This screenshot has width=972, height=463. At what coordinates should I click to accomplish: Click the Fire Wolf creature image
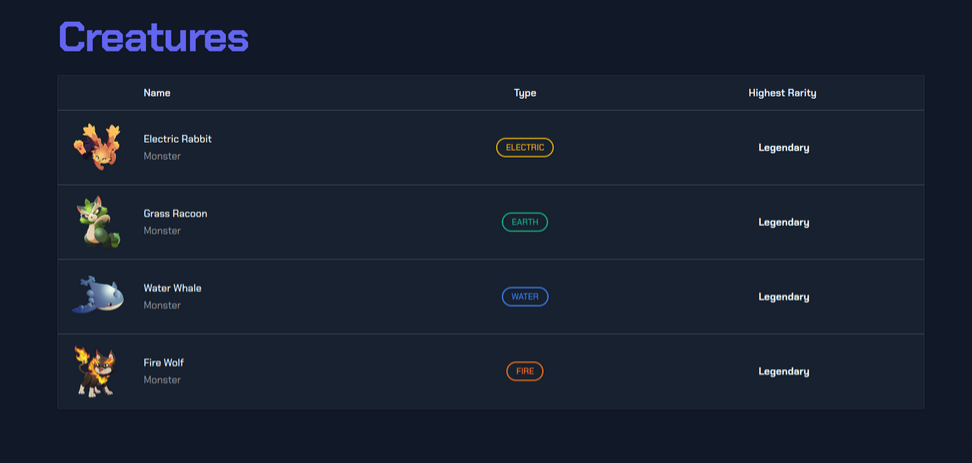click(x=96, y=371)
